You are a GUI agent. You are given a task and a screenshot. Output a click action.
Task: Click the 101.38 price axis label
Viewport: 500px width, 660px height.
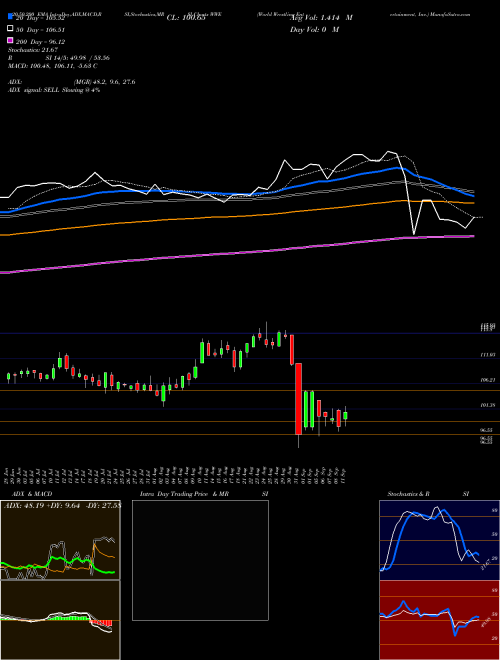pos(488,405)
